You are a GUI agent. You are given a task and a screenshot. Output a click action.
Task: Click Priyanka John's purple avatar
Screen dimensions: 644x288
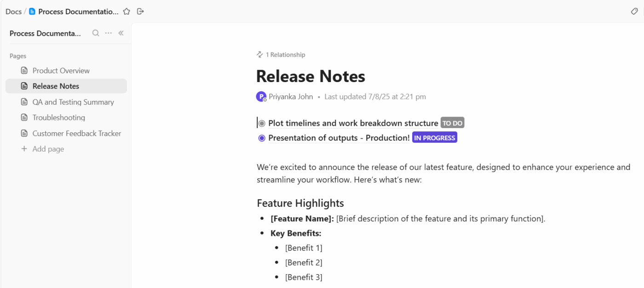[261, 96]
